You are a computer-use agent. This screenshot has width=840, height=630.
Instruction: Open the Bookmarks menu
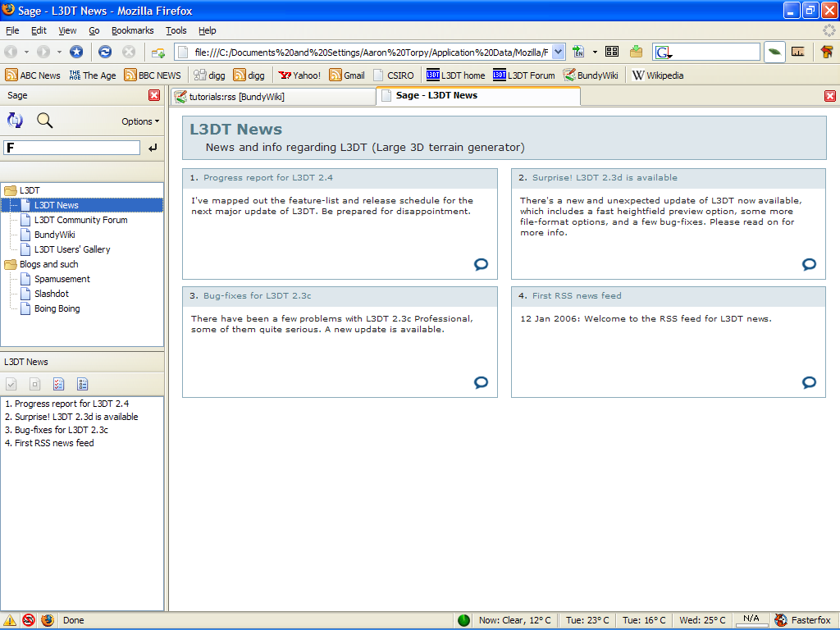[132, 30]
